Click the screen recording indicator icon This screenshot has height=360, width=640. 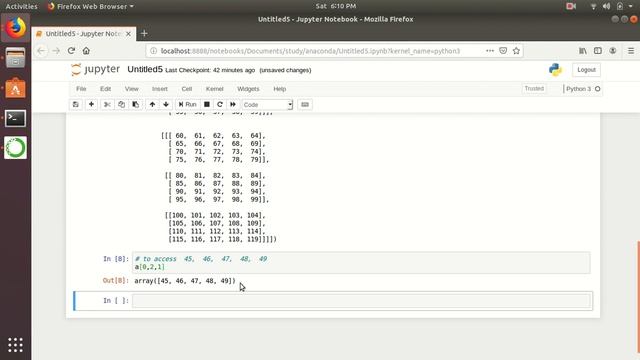(x=571, y=6)
